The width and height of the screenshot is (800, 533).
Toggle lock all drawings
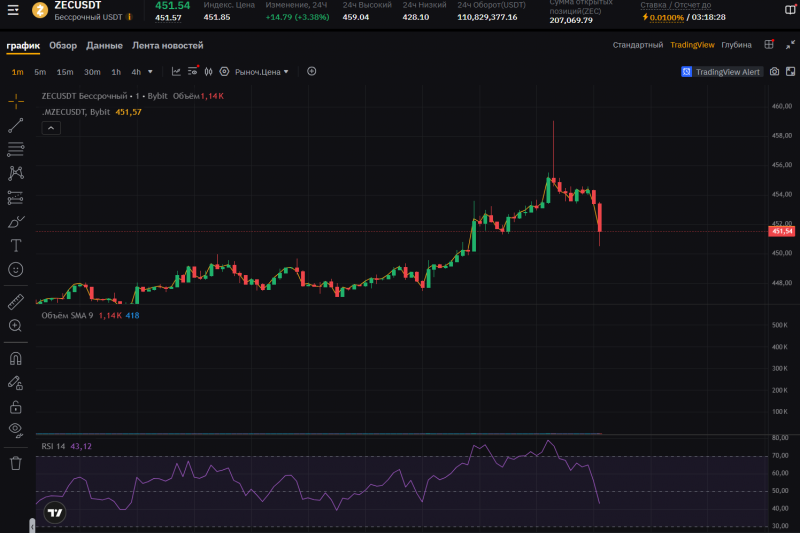click(x=15, y=406)
